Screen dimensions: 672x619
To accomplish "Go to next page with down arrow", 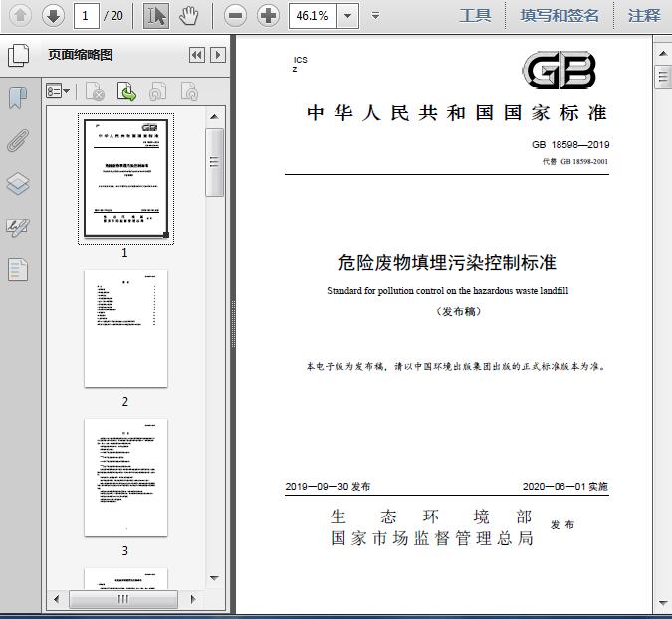I will point(53,16).
